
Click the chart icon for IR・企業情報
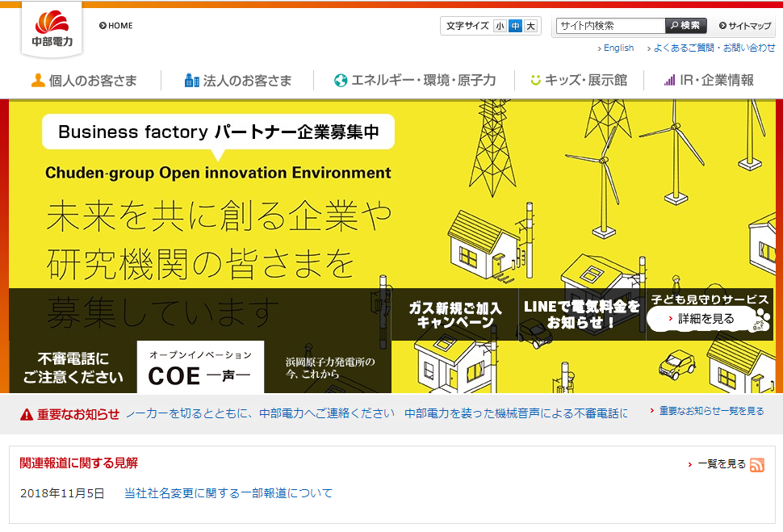(670, 80)
